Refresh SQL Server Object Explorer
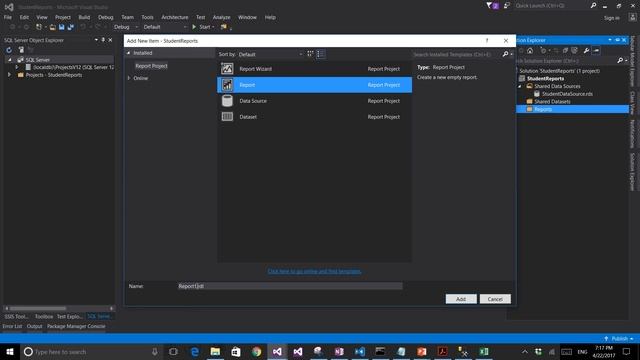 pyautogui.click(x=9, y=50)
